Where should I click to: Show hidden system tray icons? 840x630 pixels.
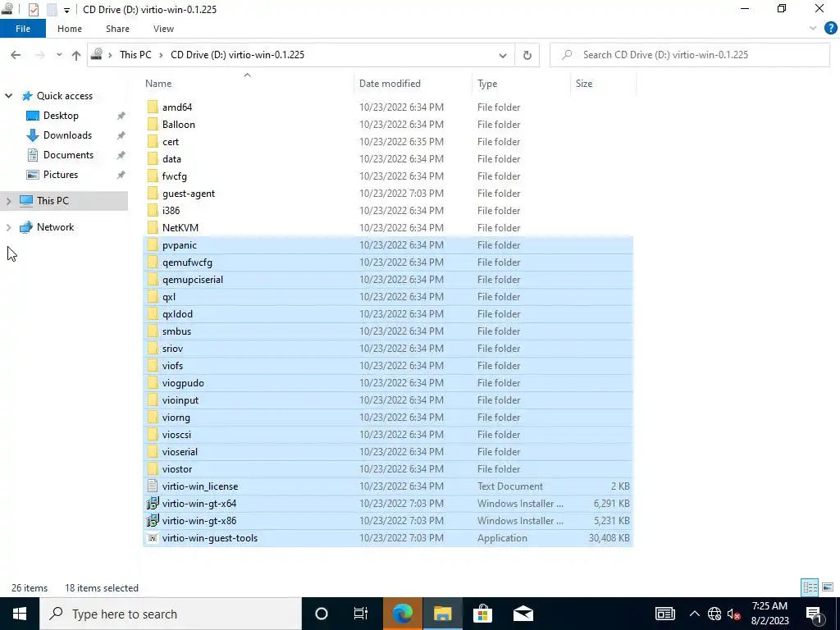(694, 614)
